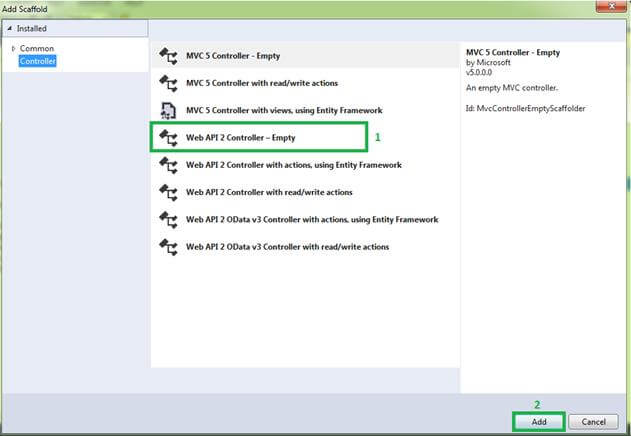The height and width of the screenshot is (436, 631).
Task: Collapse the Installed section arrow
Action: click(10, 29)
